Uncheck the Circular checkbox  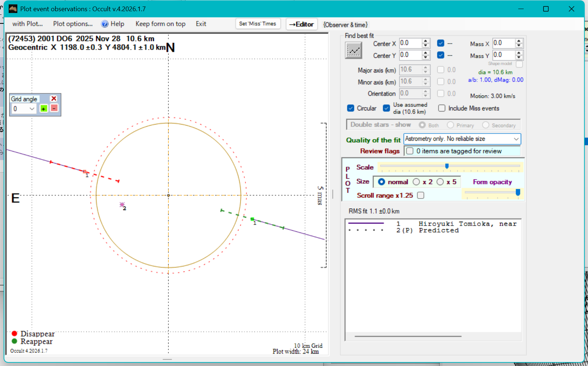(x=351, y=108)
